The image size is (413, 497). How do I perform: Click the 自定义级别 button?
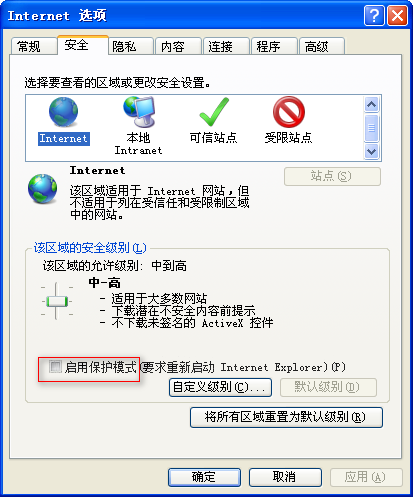220,387
